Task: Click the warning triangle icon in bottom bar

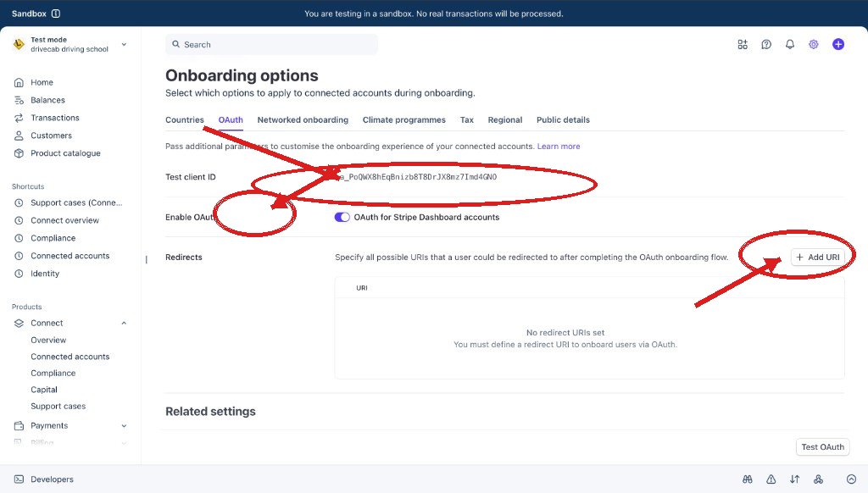Action: [x=771, y=479]
